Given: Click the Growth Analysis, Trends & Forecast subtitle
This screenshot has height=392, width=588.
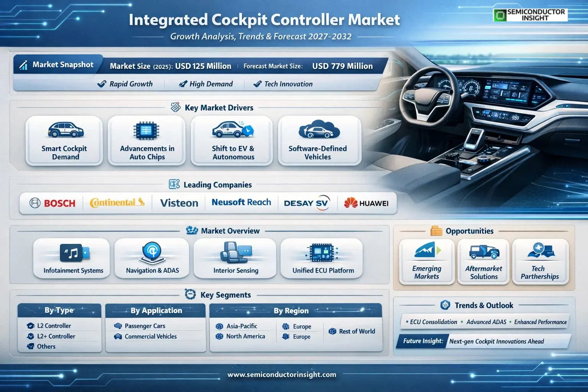Looking at the screenshot, I should (261, 36).
